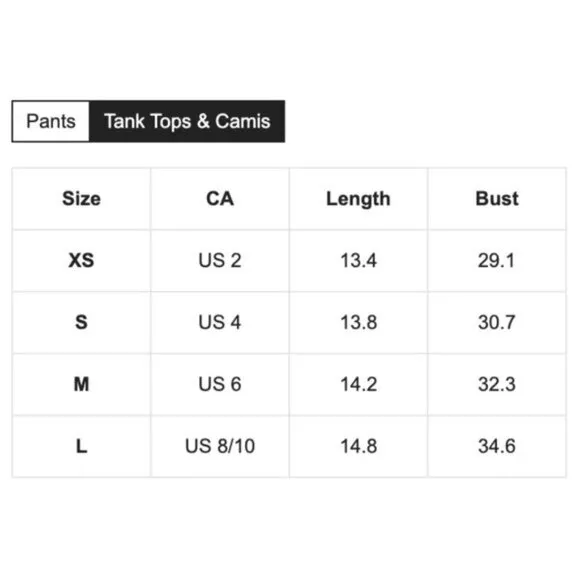This screenshot has width=580, height=580.
Task: Click the 13.8 length value
Action: pyautogui.click(x=358, y=322)
